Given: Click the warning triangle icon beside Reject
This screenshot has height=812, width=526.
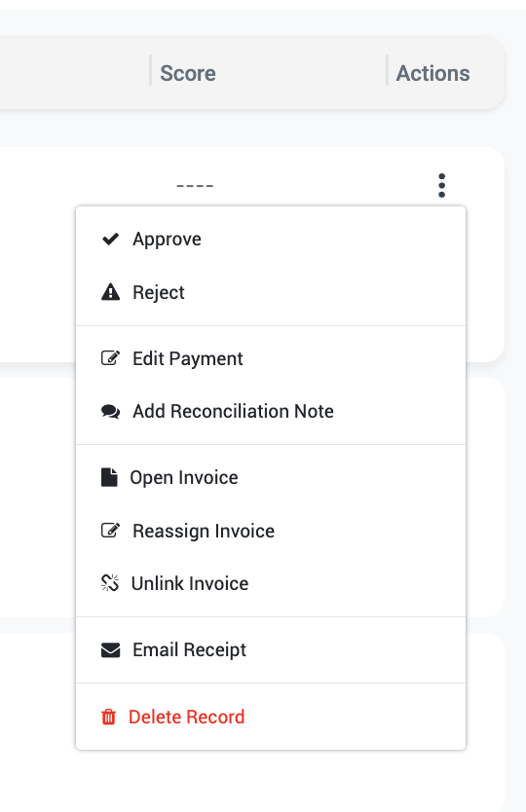Looking at the screenshot, I should pyautogui.click(x=110, y=292).
